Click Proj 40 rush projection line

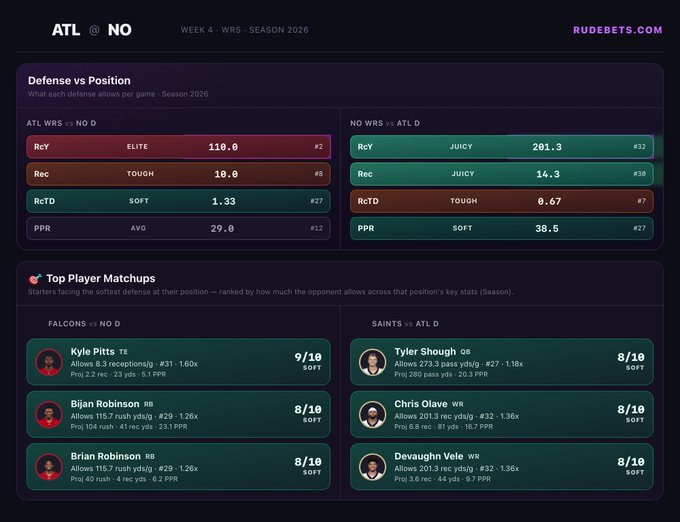[x=124, y=479]
